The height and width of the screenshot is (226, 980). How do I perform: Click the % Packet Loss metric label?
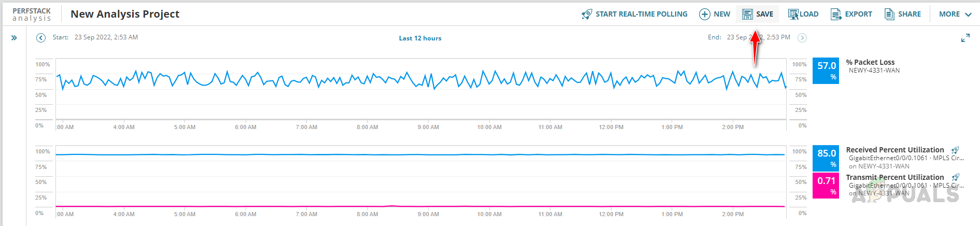[x=870, y=62]
